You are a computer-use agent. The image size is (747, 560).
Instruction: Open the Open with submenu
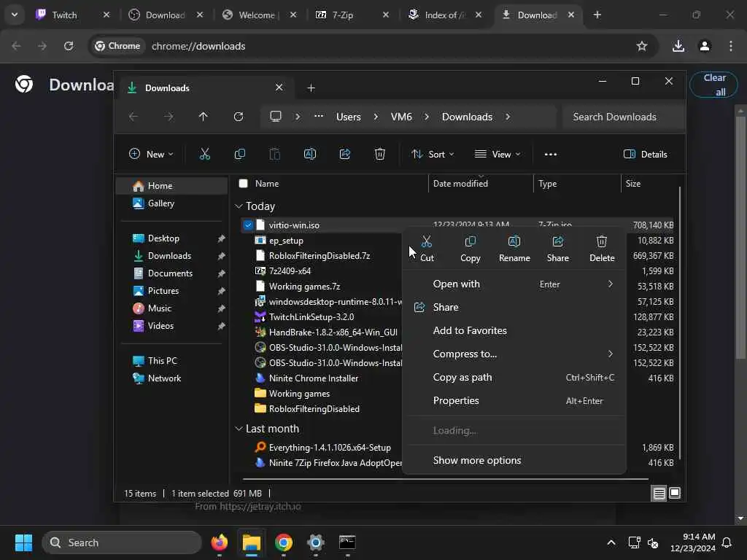point(514,284)
